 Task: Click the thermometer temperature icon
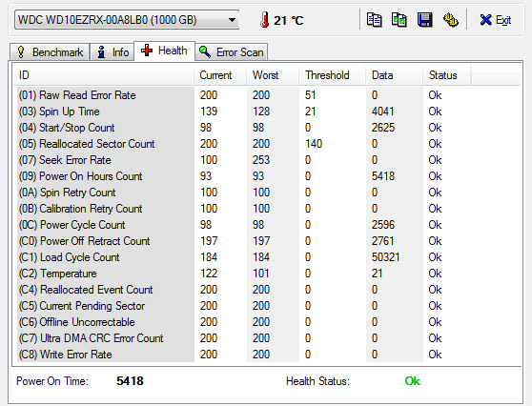click(265, 20)
